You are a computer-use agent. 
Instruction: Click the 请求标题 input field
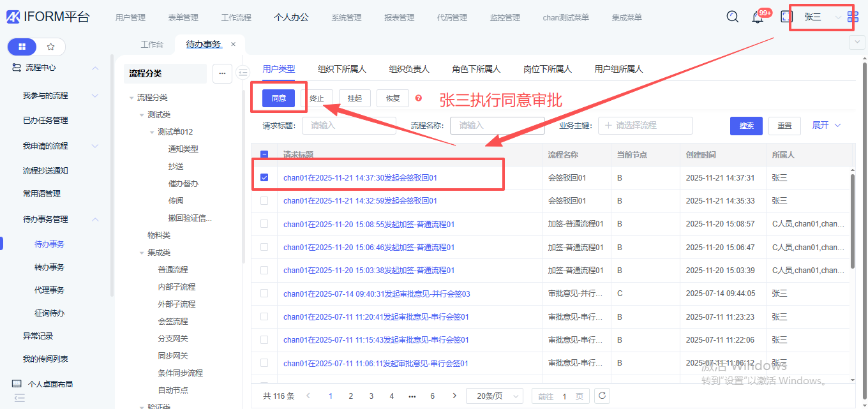click(348, 126)
